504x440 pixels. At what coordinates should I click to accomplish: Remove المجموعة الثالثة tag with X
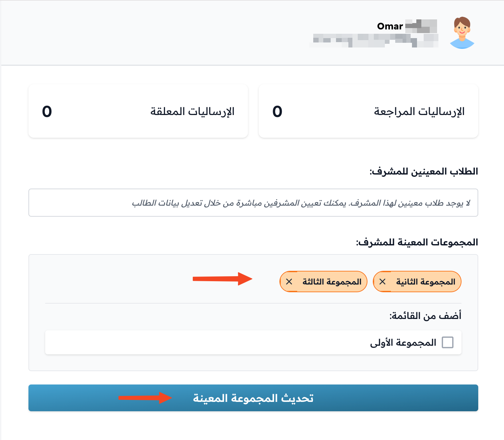click(x=289, y=282)
